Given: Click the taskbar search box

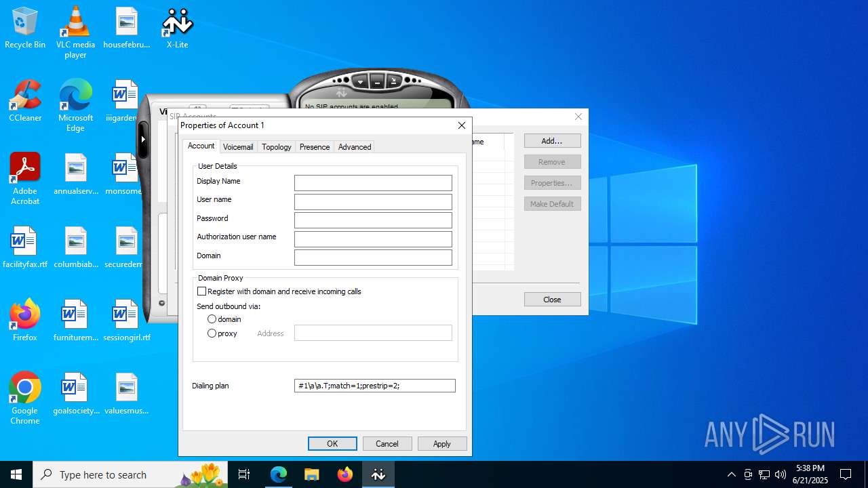Looking at the screenshot, I should pos(130,474).
